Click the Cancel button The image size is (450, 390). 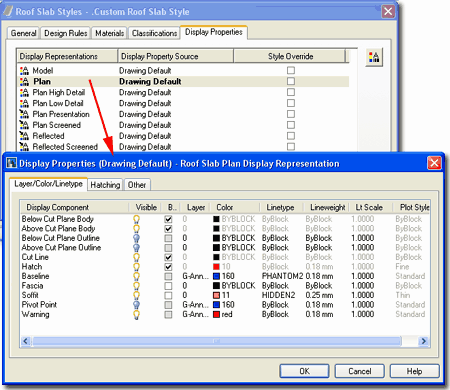click(x=360, y=371)
